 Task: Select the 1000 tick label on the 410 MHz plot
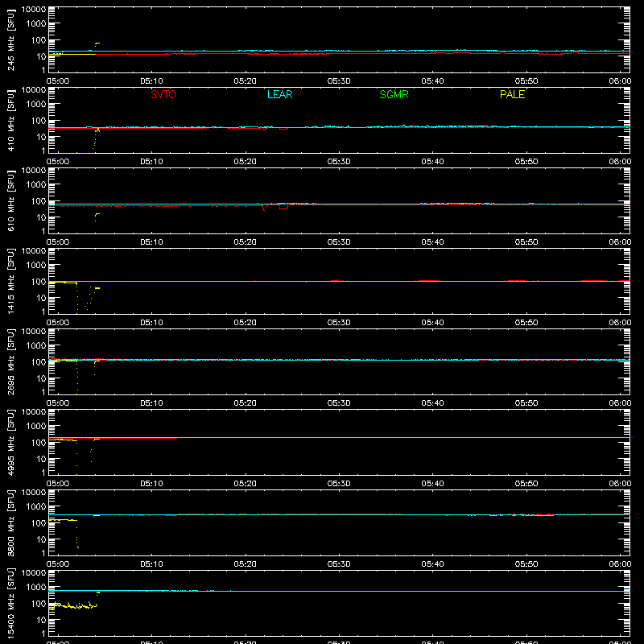click(36, 105)
